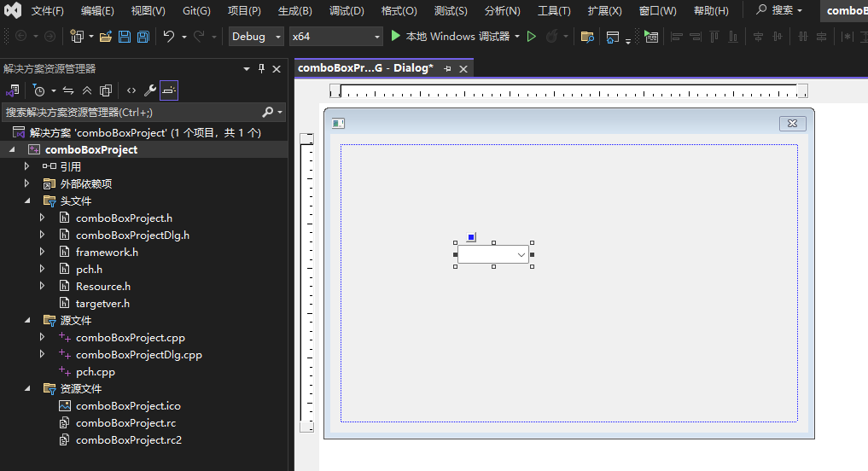Open the 调试(D) menu
Image resolution: width=868 pixels, height=471 pixels.
[x=347, y=11]
